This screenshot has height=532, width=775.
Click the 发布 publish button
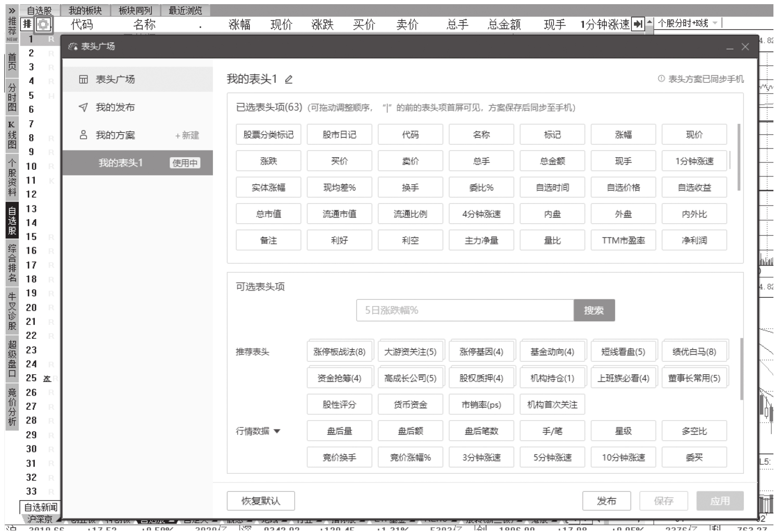tap(606, 501)
